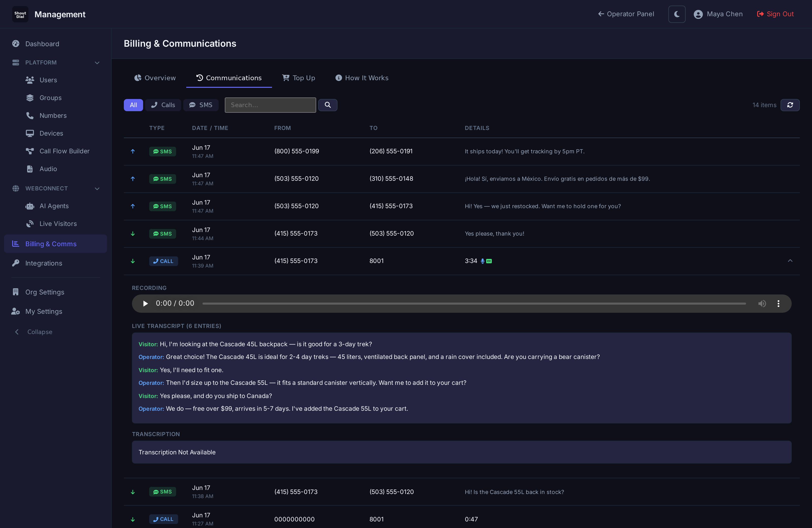This screenshot has width=812, height=528.
Task: Click the 11:38 AM SMS row
Action: coord(462,492)
